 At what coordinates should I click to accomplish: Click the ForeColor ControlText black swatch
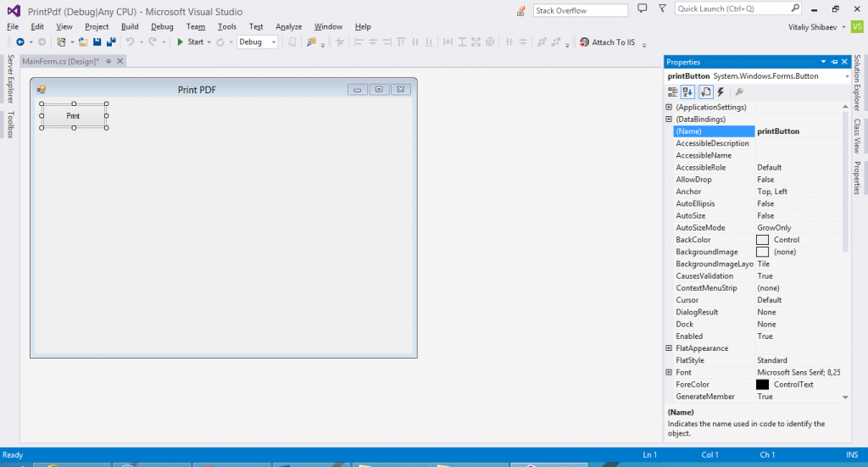click(x=762, y=385)
